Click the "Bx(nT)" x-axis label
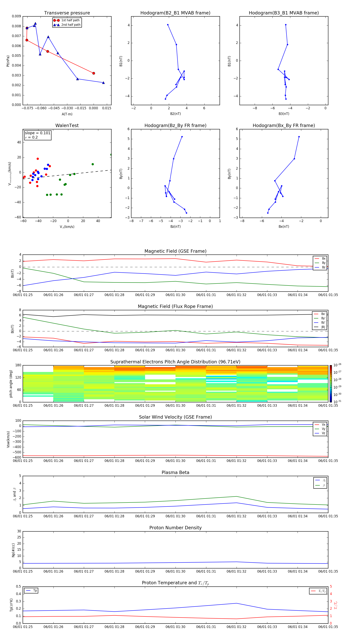Image resolution: width=351 pixels, height=644 pixels. pos(284,227)
